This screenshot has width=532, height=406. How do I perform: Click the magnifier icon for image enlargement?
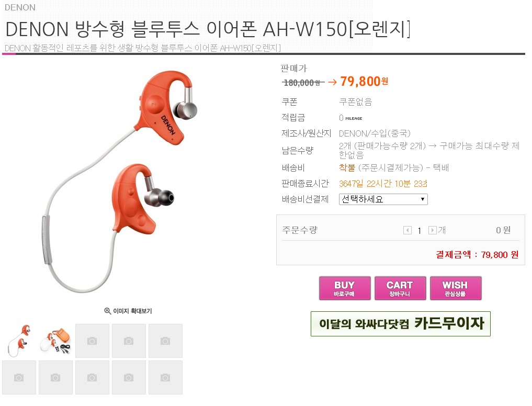(x=107, y=311)
